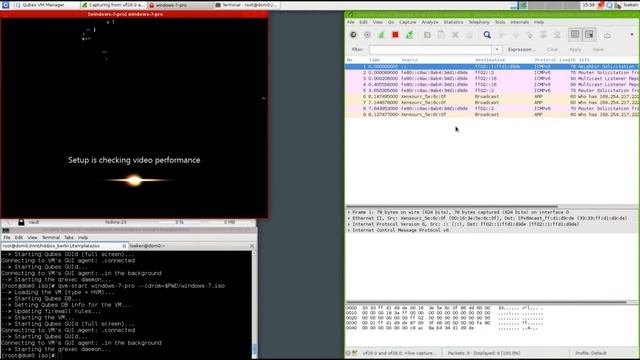This screenshot has width=640, height=360.
Task: Click packet list horizontal scrollbar
Action: (x=452, y=207)
